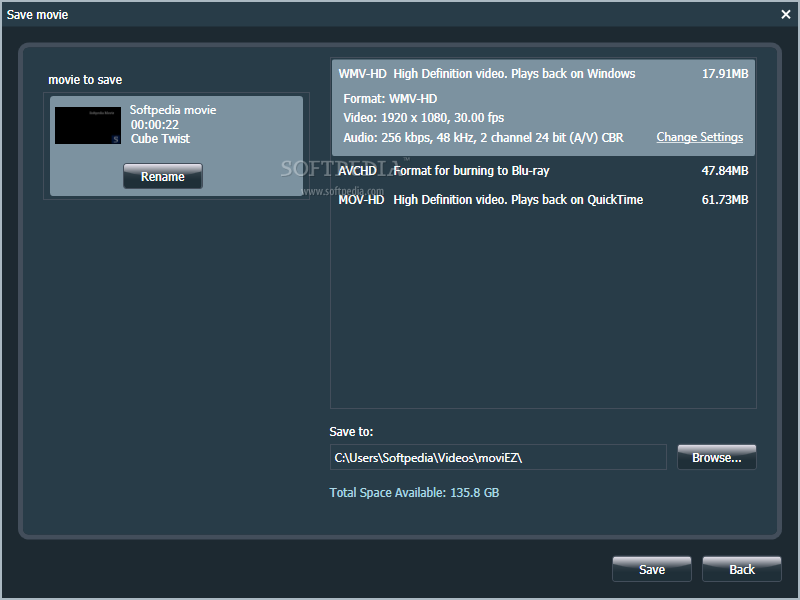
Task: Select the WMV-HD format row
Action: click(x=543, y=107)
